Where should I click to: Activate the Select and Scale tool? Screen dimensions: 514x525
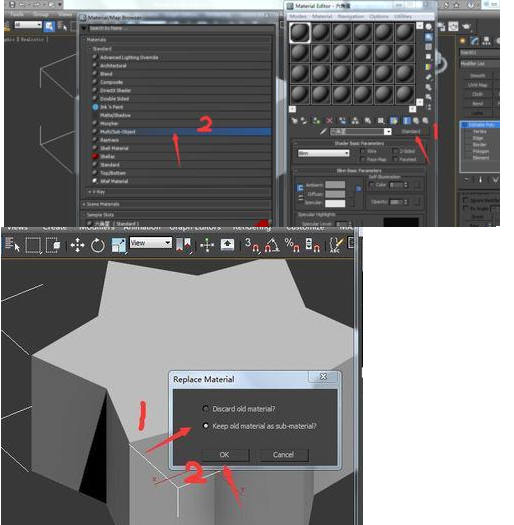[x=119, y=245]
